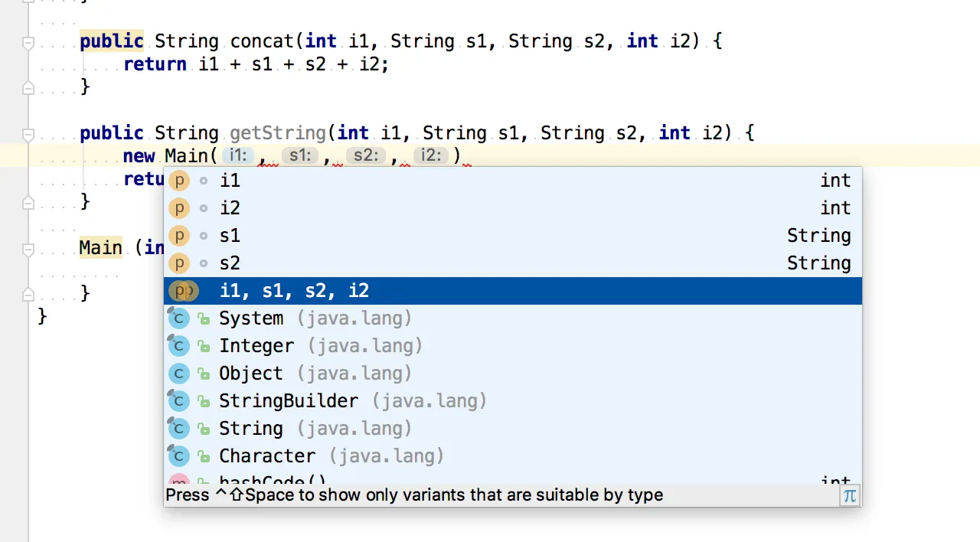The image size is (980, 542).
Task: Click the getString method name in its declaration
Action: (x=278, y=133)
